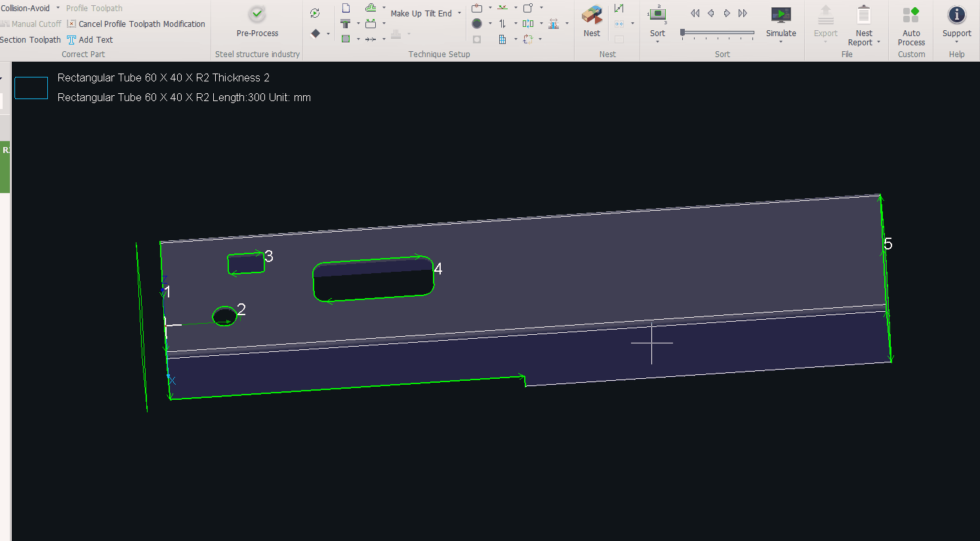Open the Sort tool
The image size is (980, 541).
pyautogui.click(x=657, y=14)
